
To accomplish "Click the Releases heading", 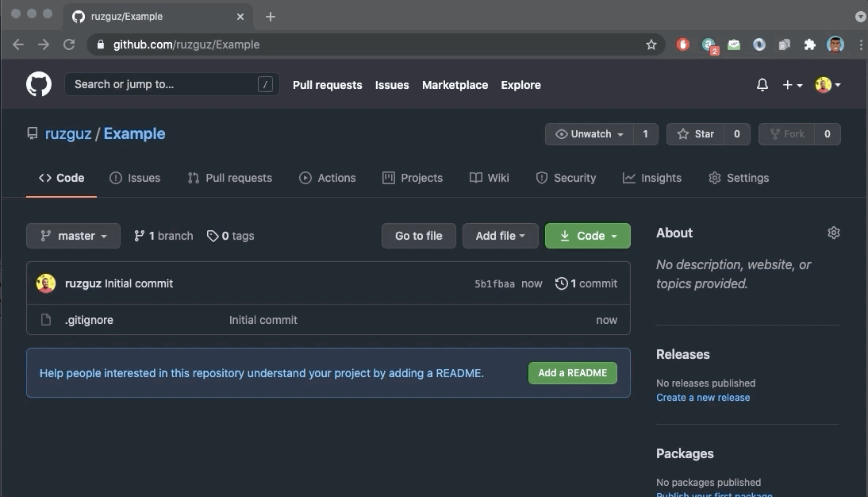I will [682, 354].
